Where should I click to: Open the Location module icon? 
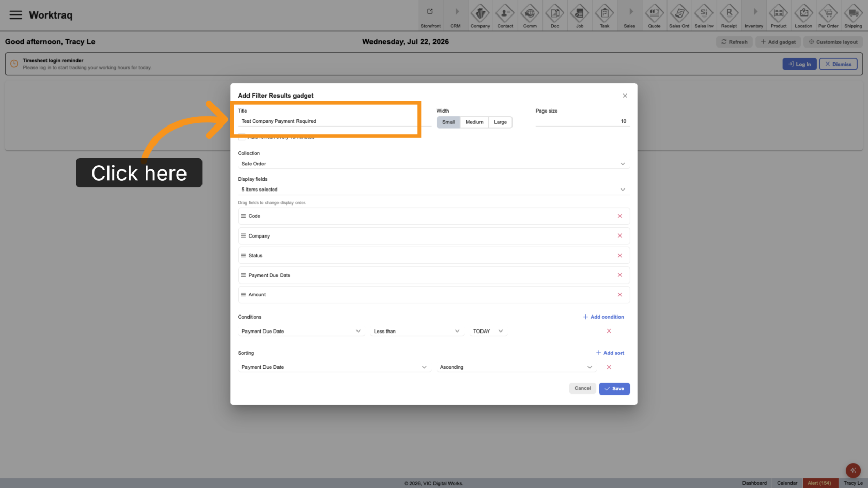(803, 15)
